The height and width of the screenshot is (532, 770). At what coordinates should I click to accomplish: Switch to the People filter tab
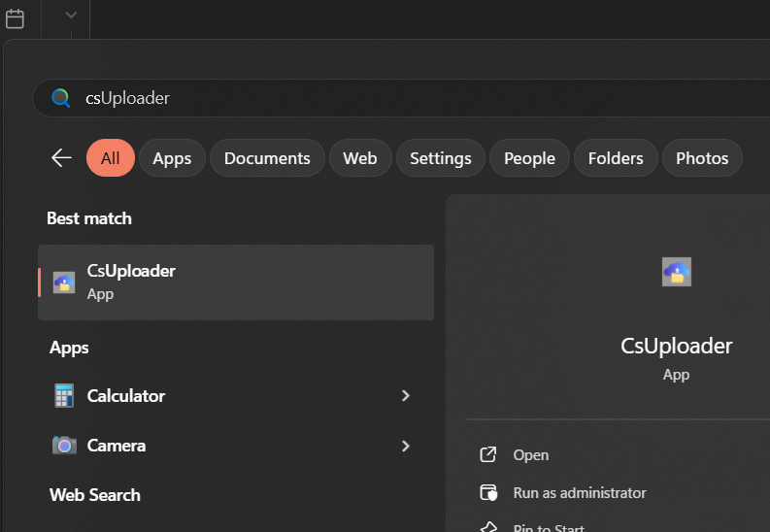[529, 158]
